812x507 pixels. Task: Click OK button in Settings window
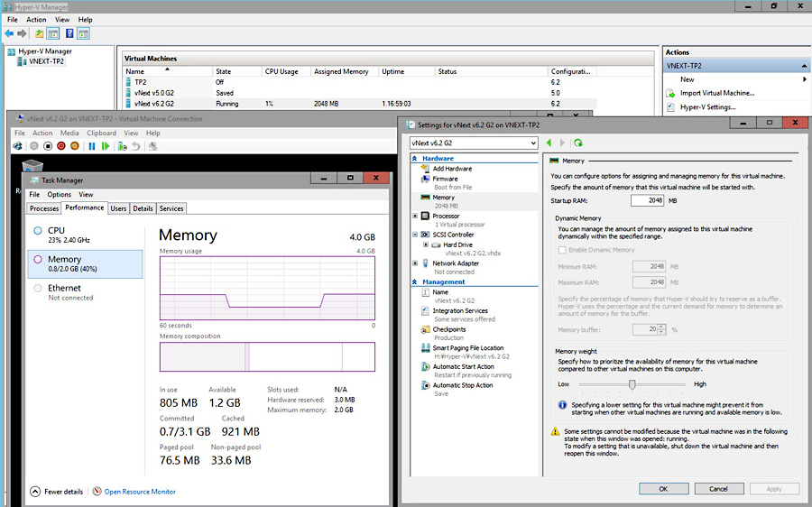663,489
